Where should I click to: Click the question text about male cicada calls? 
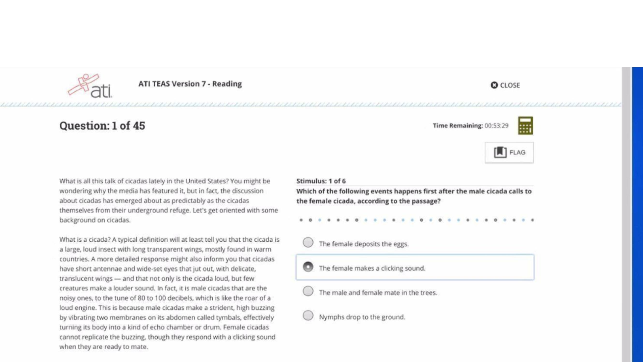tap(414, 196)
